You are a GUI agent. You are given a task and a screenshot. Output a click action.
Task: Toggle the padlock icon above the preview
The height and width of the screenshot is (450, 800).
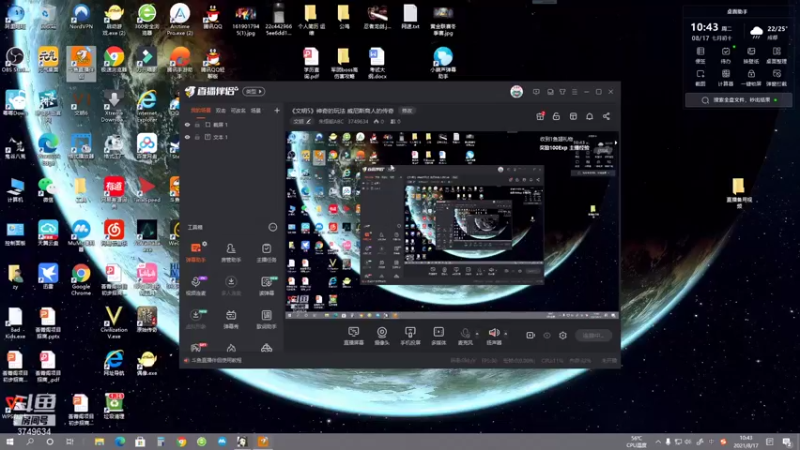(x=556, y=116)
